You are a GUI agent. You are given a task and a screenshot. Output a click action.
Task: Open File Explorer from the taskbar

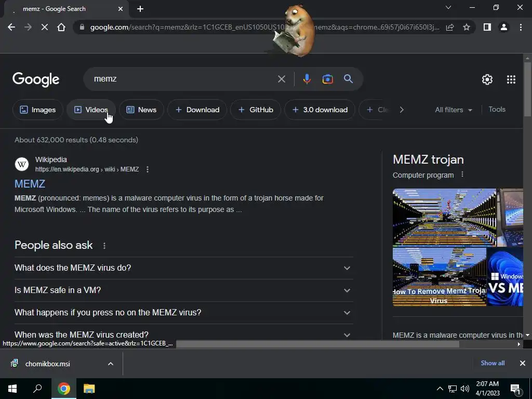89,389
